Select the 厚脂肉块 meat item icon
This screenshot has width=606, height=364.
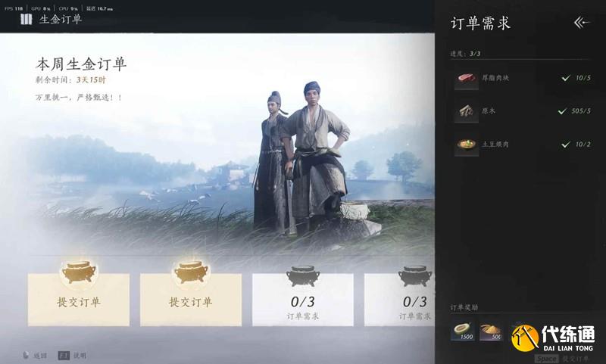(x=467, y=79)
